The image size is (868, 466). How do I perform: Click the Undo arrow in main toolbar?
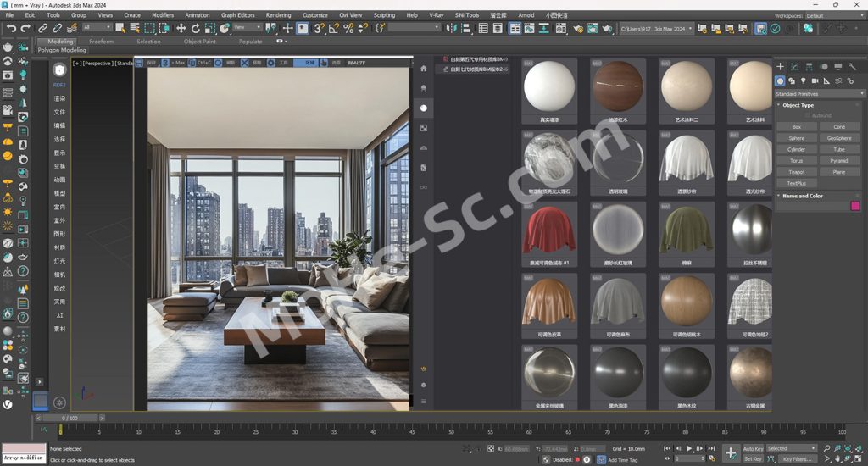tap(11, 28)
